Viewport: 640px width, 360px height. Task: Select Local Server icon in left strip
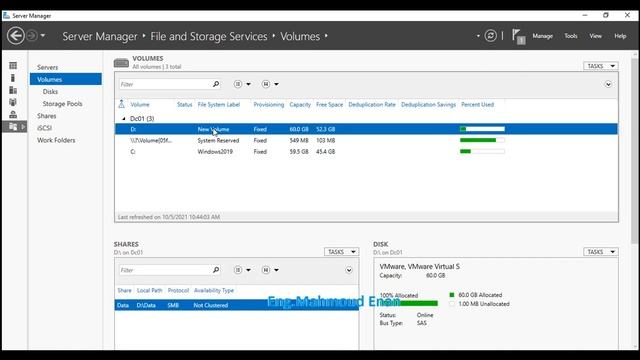(x=13, y=78)
